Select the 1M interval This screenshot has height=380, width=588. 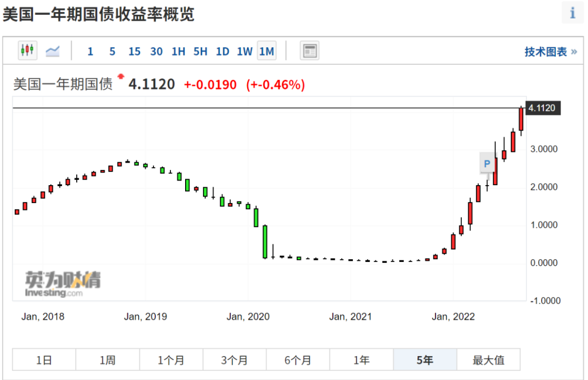click(x=267, y=51)
